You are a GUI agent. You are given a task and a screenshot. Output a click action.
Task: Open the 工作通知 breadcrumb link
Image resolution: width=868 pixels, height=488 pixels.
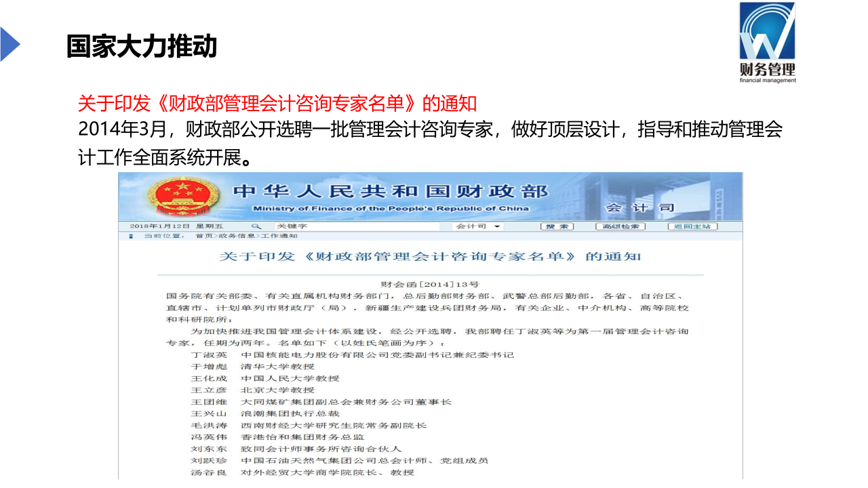point(279,236)
